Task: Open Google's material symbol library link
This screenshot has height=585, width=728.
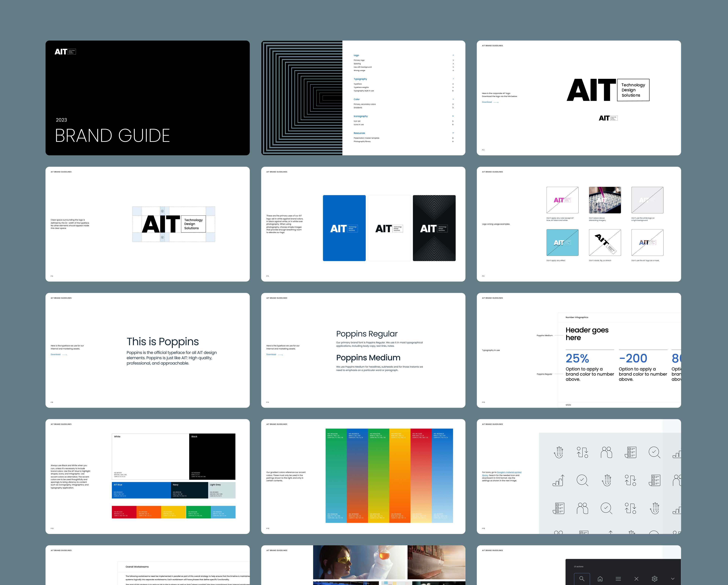Action: point(502,474)
